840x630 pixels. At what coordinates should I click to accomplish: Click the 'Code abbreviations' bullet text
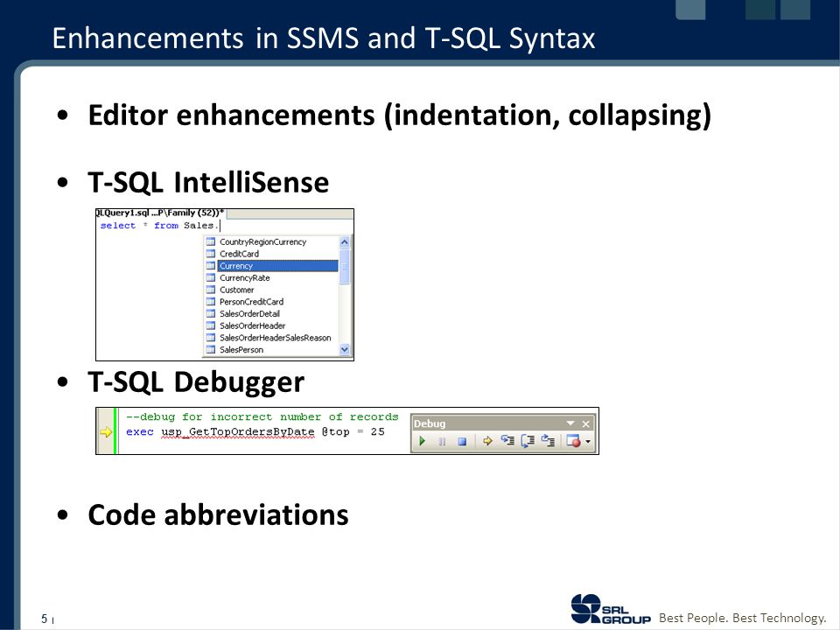[x=218, y=514]
